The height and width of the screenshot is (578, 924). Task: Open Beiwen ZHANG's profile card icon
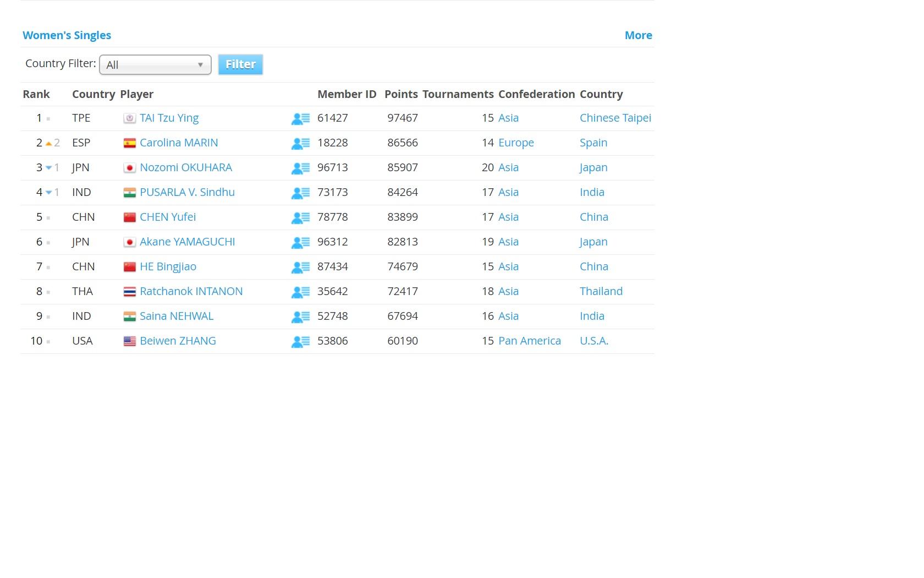(300, 342)
